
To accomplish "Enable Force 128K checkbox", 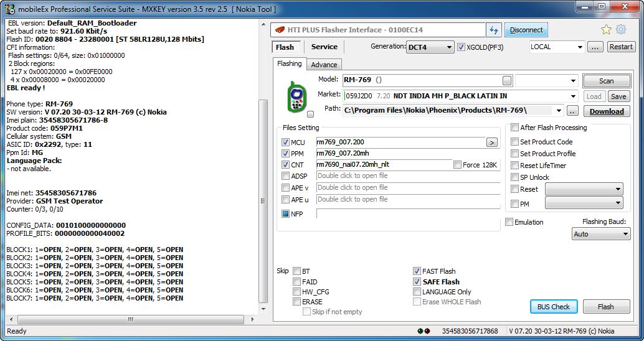I will point(457,164).
